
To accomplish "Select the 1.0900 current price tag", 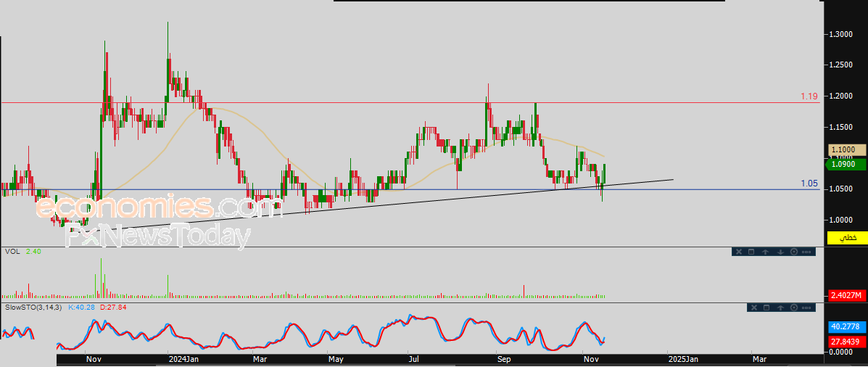I will pos(846,164).
